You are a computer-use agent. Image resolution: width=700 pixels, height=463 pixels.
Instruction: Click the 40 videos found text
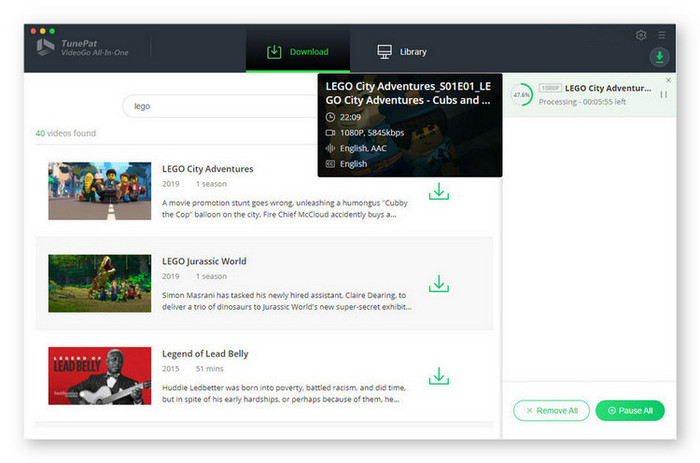point(66,133)
